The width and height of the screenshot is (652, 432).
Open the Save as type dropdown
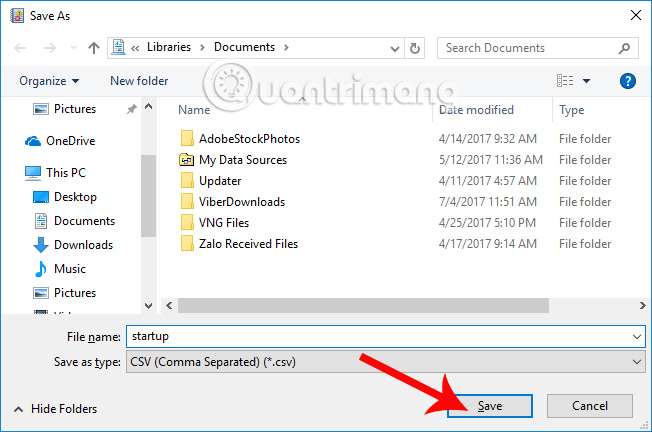point(386,362)
